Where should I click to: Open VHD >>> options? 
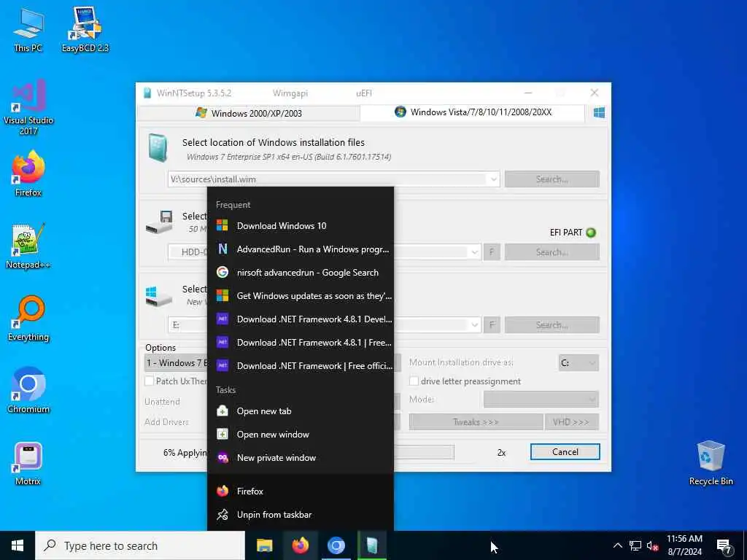pyautogui.click(x=572, y=422)
